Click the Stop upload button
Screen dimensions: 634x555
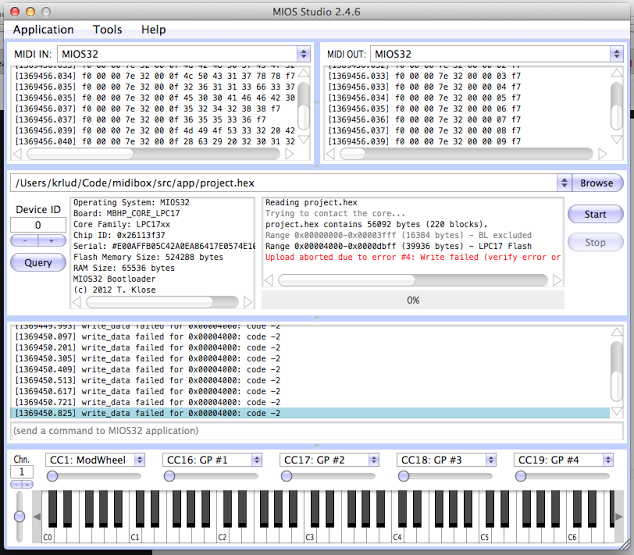coord(595,242)
